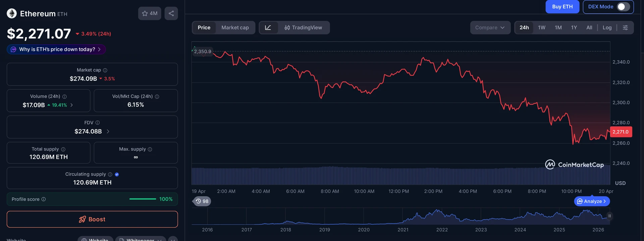Open chart settings sliders icon
This screenshot has height=241, width=644.
tap(625, 27)
